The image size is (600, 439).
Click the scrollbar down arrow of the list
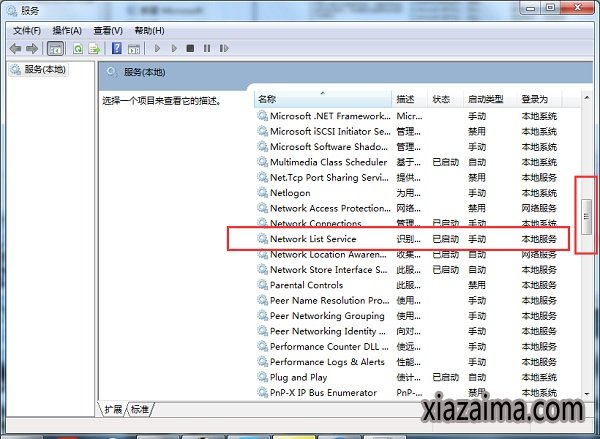coord(587,394)
